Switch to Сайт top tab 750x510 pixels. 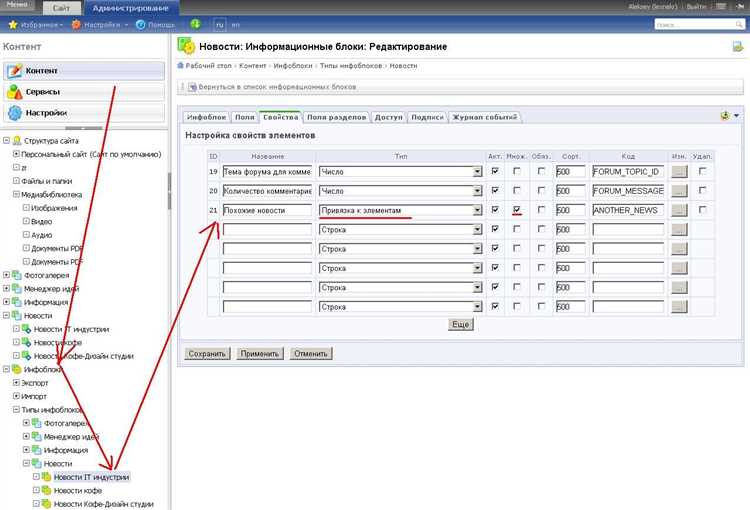pyautogui.click(x=62, y=8)
